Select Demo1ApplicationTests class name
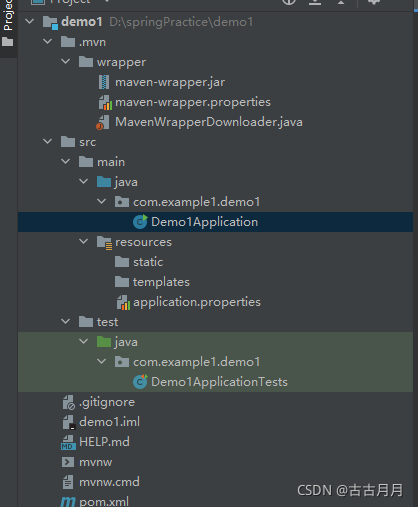Viewport: 418px width, 507px height. click(219, 382)
